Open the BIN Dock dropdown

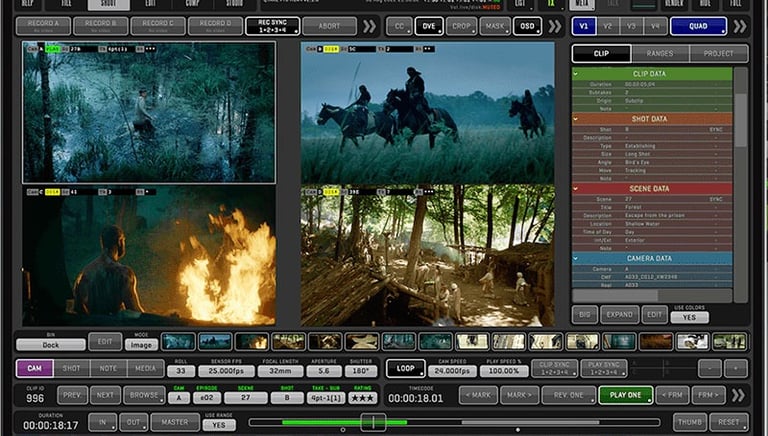coord(50,345)
